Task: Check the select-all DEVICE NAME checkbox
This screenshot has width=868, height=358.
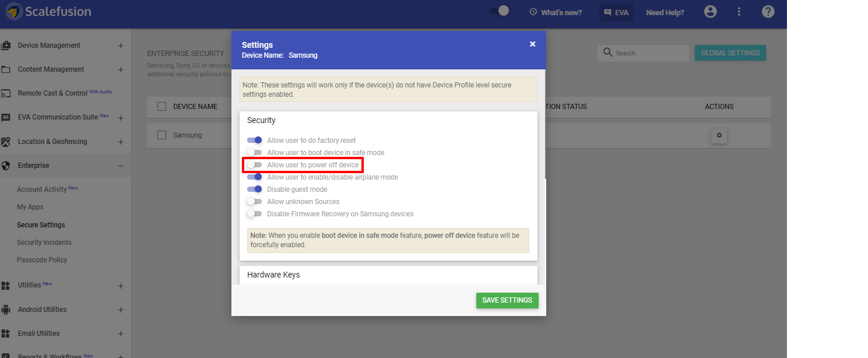Action: click(162, 106)
